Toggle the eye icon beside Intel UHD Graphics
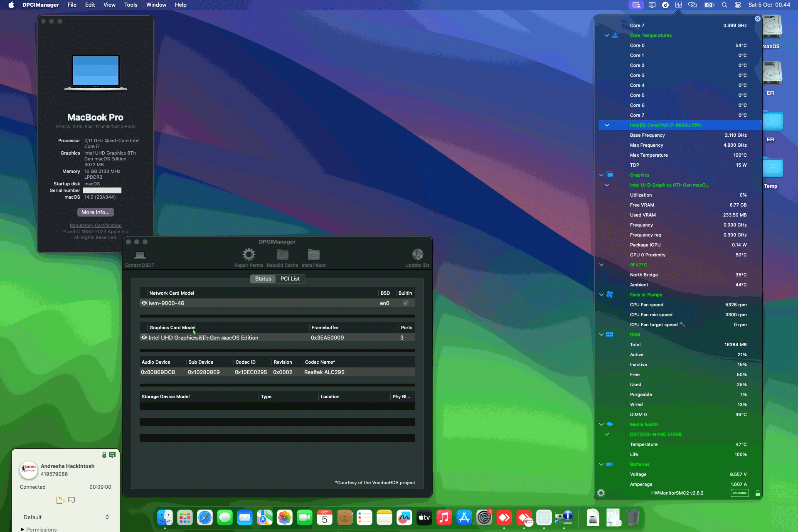798x532 pixels. tap(144, 337)
